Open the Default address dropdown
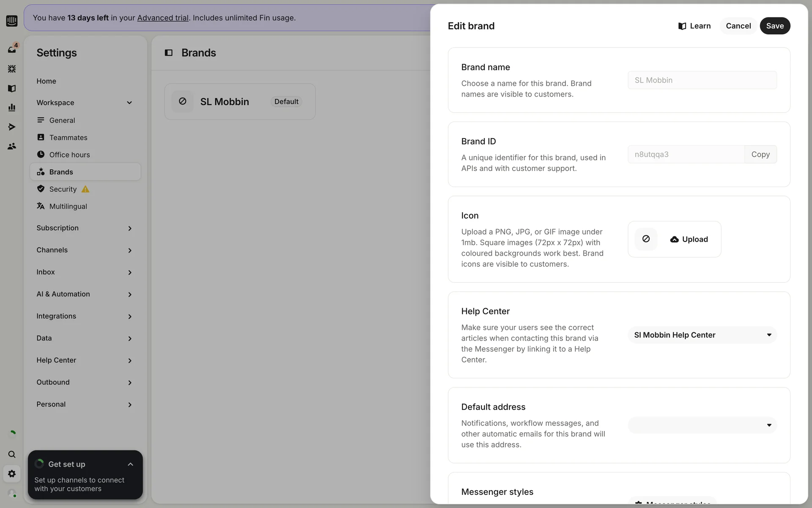The width and height of the screenshot is (812, 508). click(702, 425)
